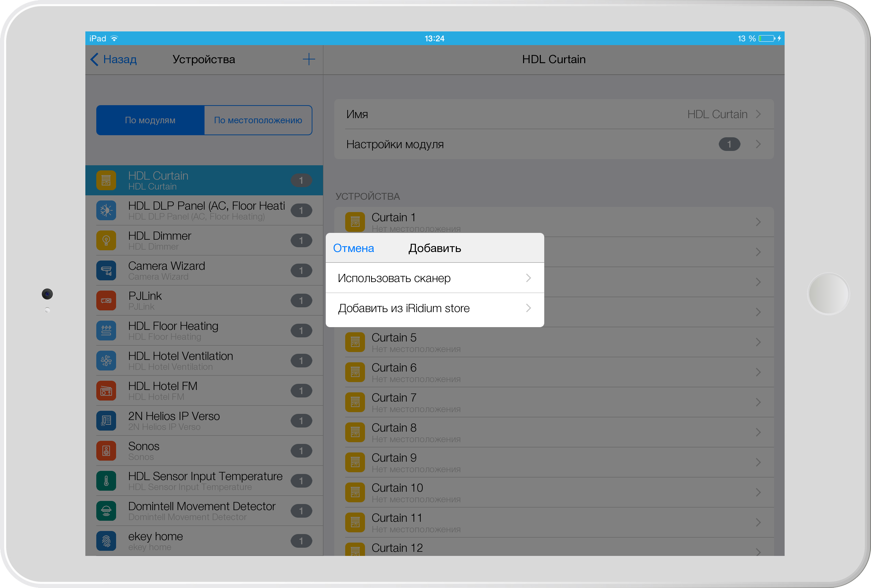Open Curtain 8 details chevron
The width and height of the screenshot is (871, 588).
(x=758, y=432)
